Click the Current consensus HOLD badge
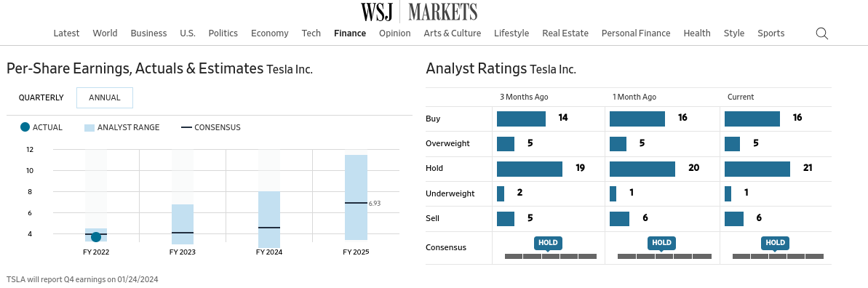868x288 pixels. click(x=775, y=243)
